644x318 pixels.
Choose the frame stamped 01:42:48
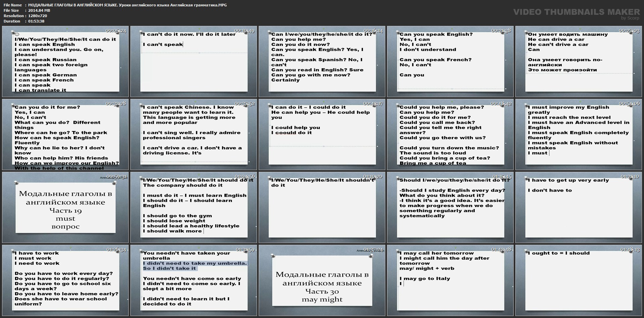[450, 280]
